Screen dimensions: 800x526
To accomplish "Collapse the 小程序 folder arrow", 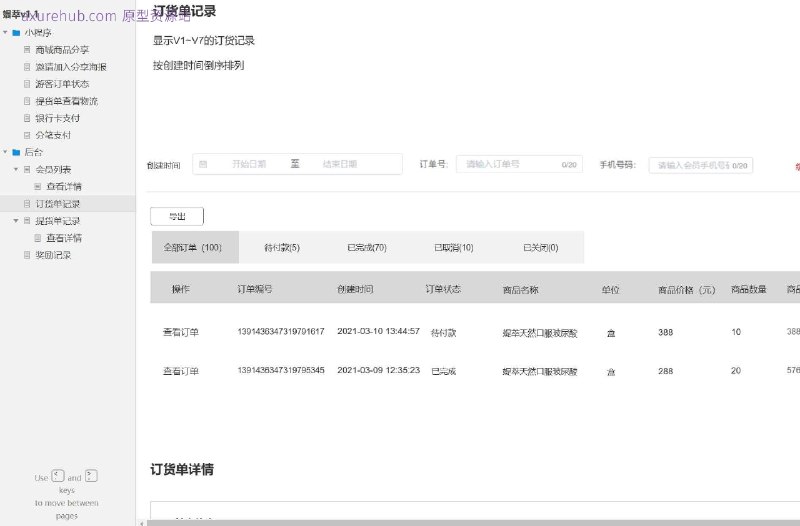I will pyautogui.click(x=5, y=32).
